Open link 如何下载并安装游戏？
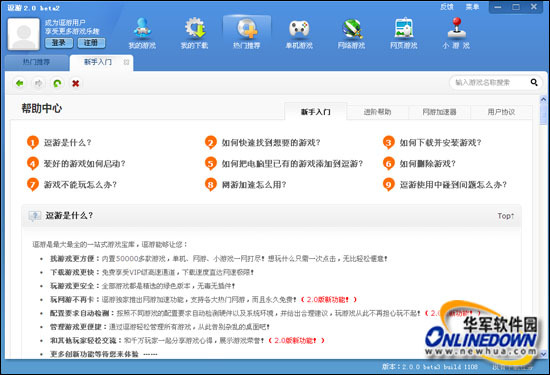The height and width of the screenshot is (375, 550). click(441, 143)
